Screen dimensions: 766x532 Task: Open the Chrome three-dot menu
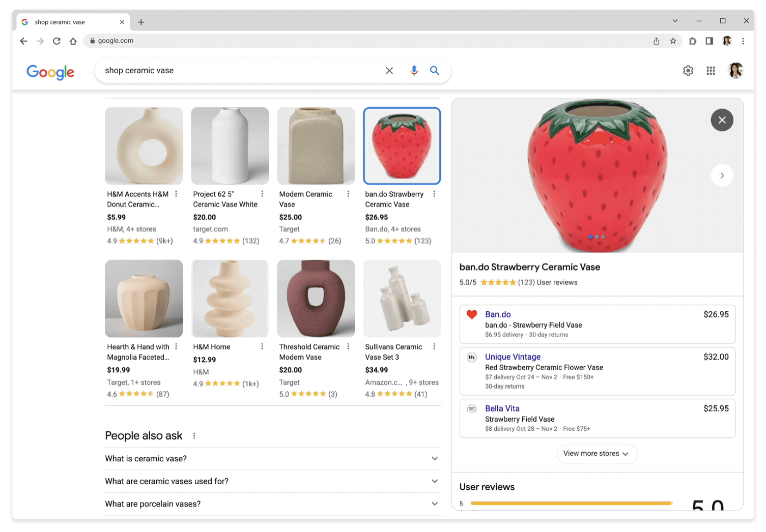tap(743, 41)
